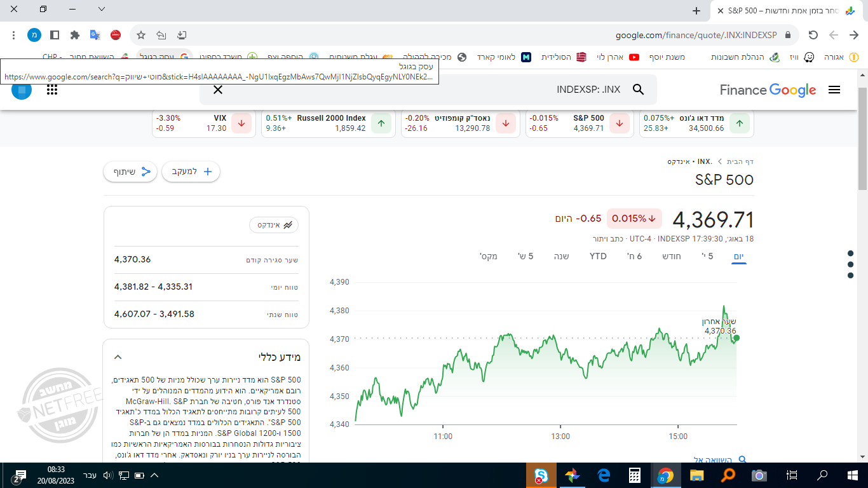Open the volume control in system tray
This screenshot has width=868, height=488.
(107, 475)
